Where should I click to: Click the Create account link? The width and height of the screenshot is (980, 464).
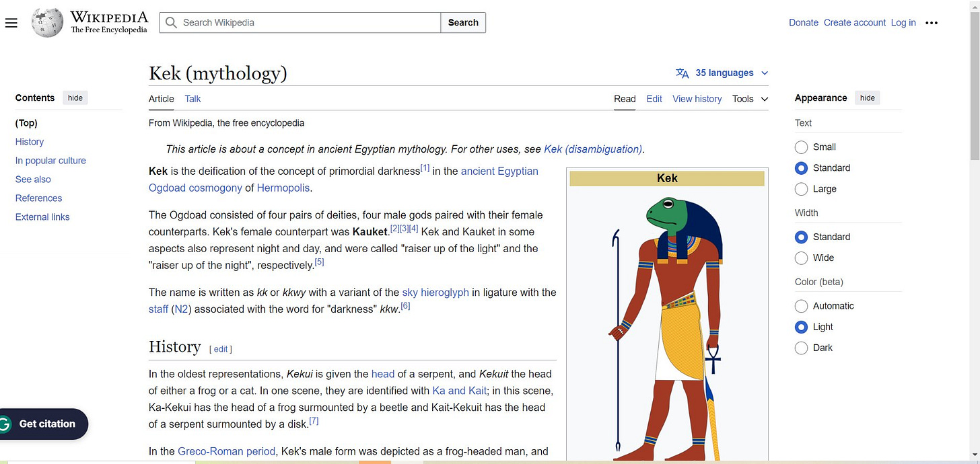855,23
